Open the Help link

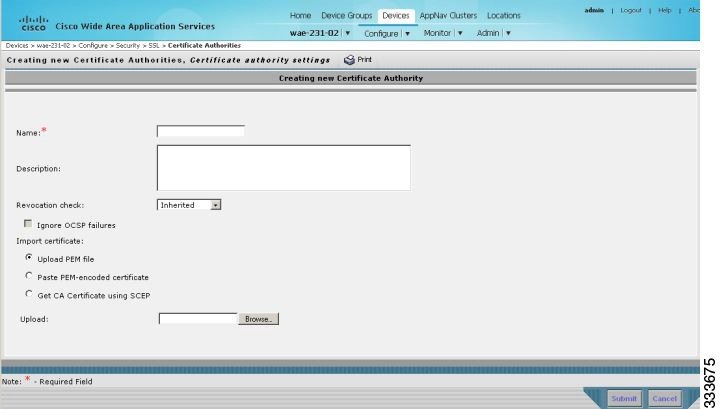(664, 10)
